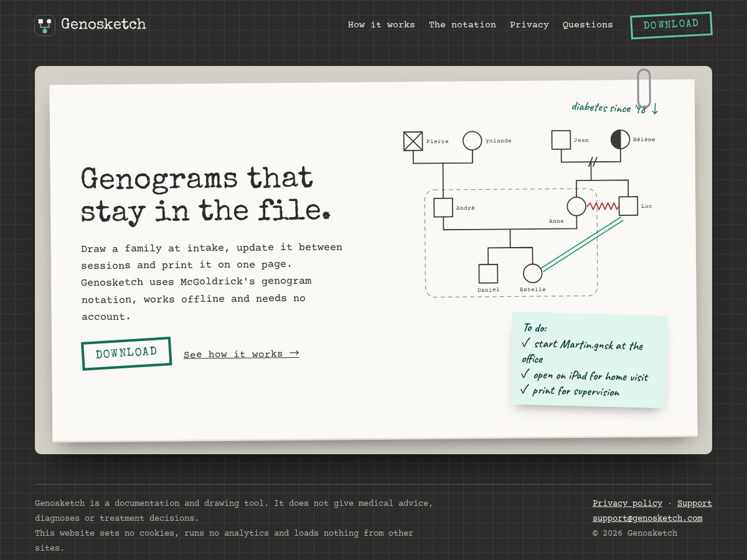Screen dimensions: 747x560
Task: Click the start Martin.gnsk note line
Action: coord(582,352)
